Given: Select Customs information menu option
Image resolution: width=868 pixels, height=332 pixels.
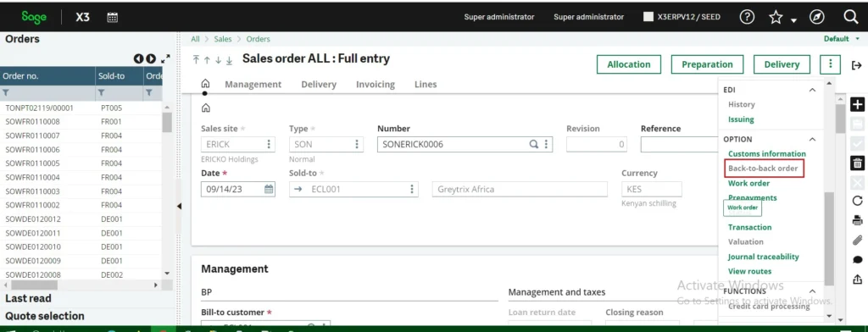Looking at the screenshot, I should (x=766, y=154).
